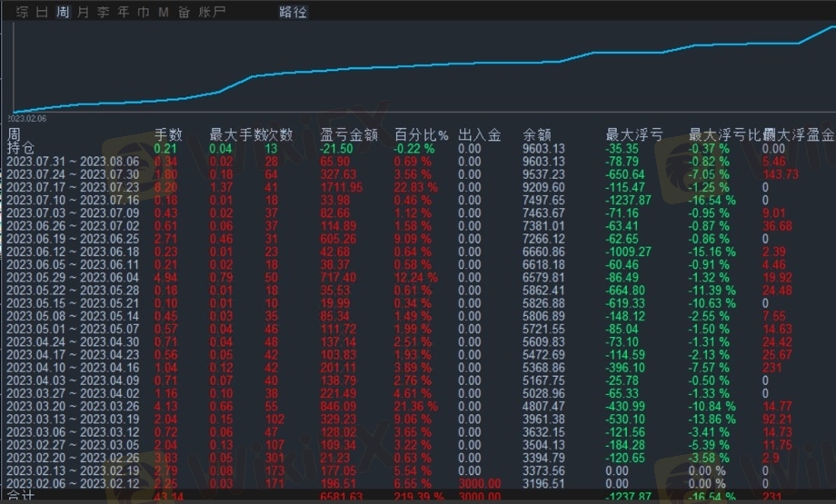Select the 2023.05.29 ~ 2023.06.04 week row
The height and width of the screenshot is (504, 836).
[73, 277]
